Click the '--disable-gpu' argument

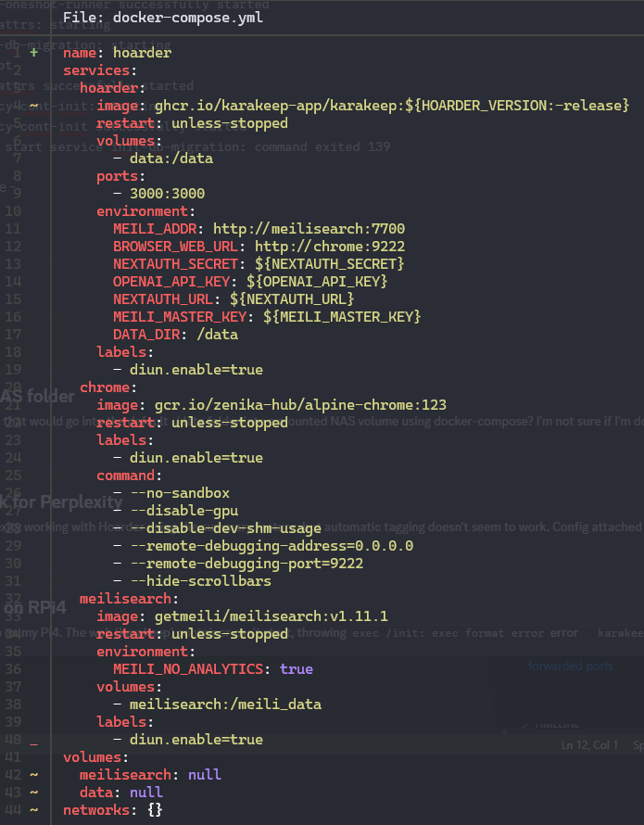(x=184, y=511)
